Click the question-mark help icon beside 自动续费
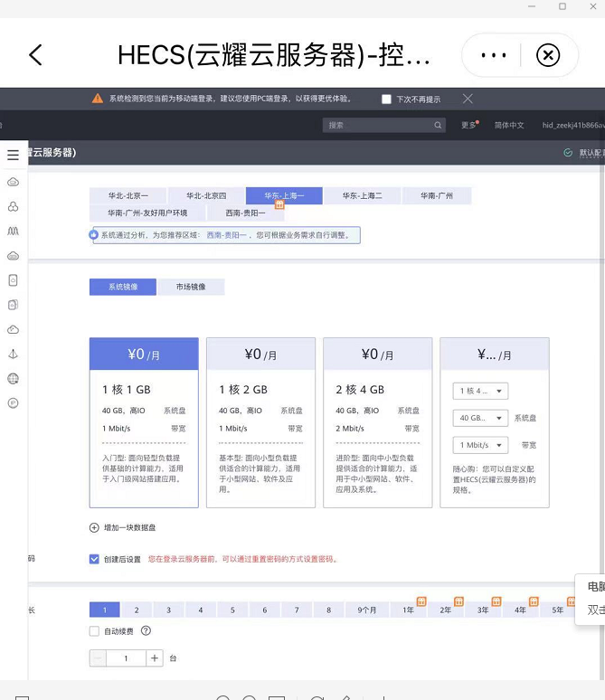 click(x=146, y=630)
